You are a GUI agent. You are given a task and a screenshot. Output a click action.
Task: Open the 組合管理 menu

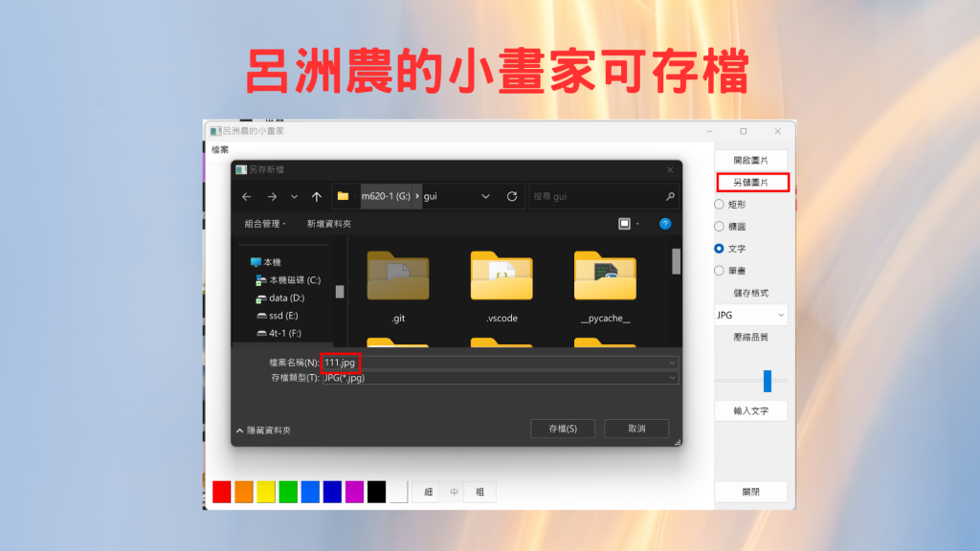click(x=265, y=224)
